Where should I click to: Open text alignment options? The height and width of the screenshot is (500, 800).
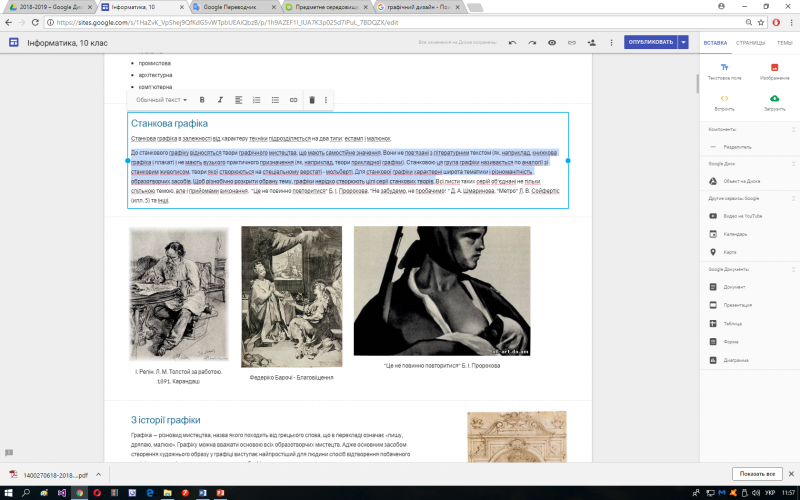tap(238, 100)
